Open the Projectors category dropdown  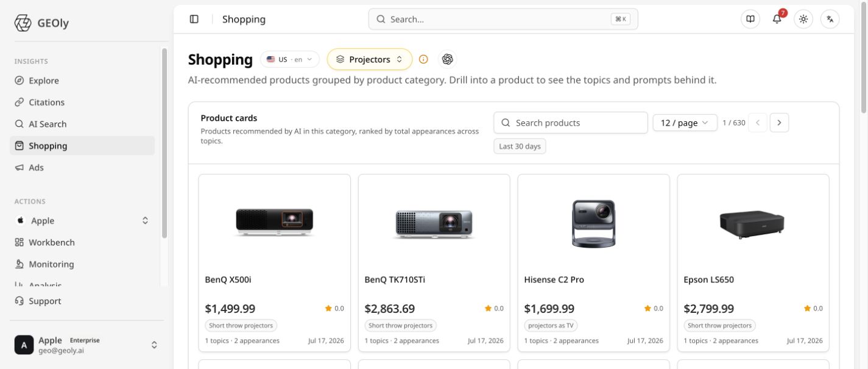tap(370, 59)
